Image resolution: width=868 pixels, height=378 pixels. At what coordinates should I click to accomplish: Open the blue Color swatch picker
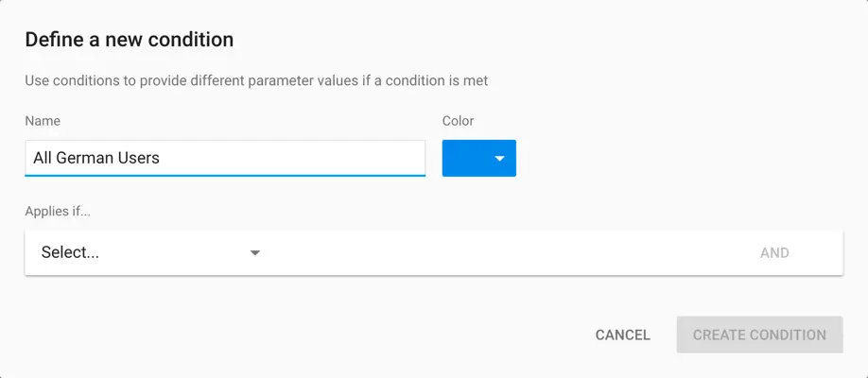pos(478,159)
